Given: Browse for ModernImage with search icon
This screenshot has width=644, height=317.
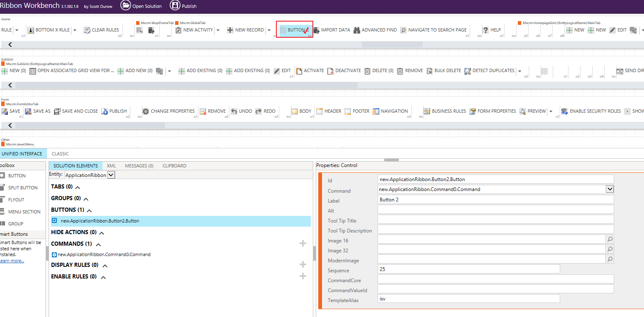Looking at the screenshot, I should pyautogui.click(x=610, y=259).
